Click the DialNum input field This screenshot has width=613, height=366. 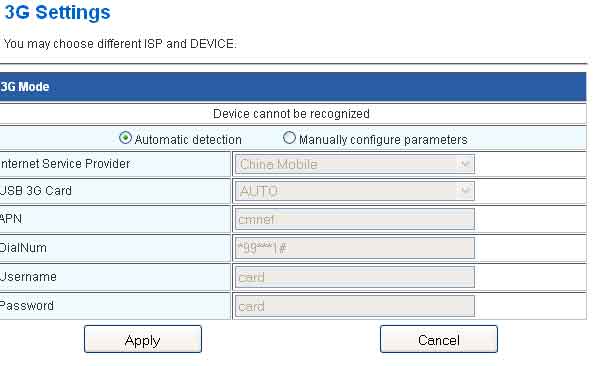pos(355,248)
